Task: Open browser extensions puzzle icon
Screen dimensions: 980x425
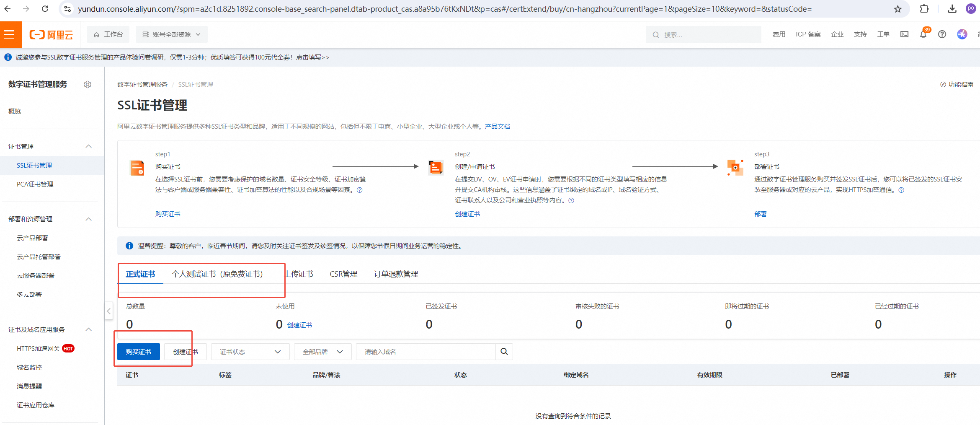Action: (x=924, y=9)
